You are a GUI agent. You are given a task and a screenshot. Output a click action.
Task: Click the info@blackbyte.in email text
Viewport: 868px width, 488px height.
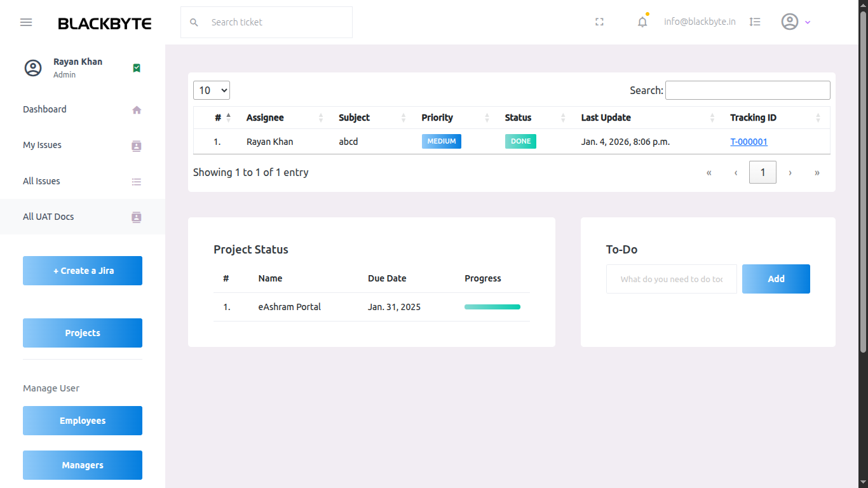[700, 22]
